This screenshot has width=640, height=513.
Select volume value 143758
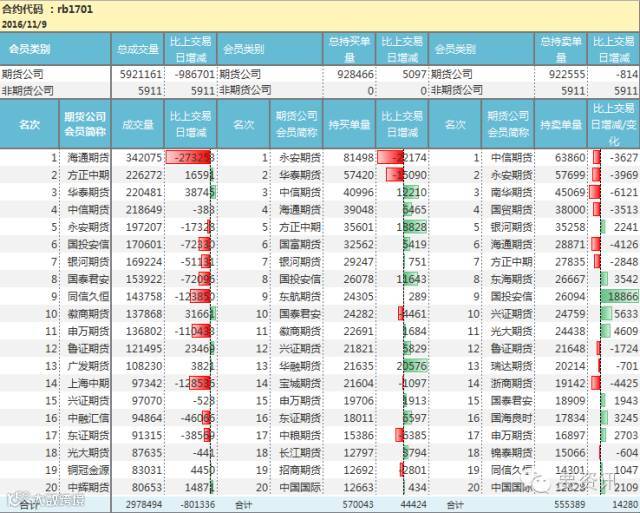(x=144, y=296)
